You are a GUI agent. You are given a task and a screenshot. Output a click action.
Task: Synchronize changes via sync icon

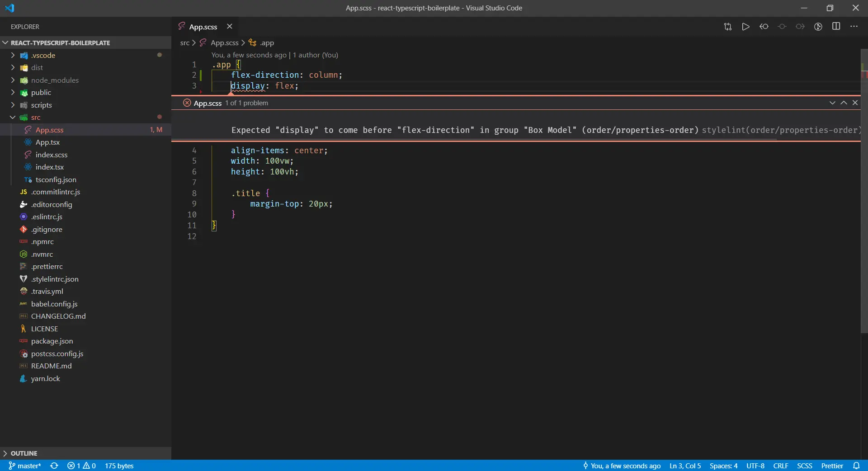coord(54,466)
